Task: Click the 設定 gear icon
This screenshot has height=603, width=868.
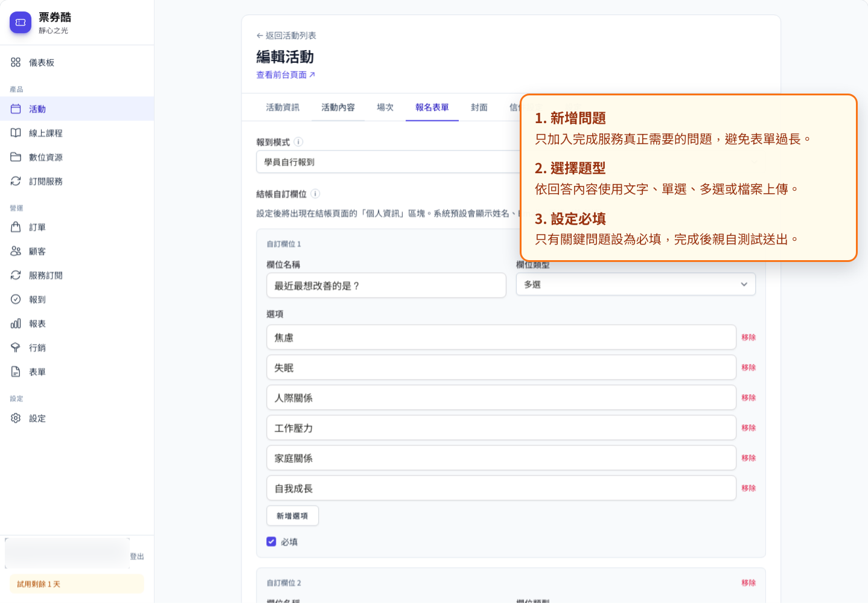Action: click(x=16, y=418)
